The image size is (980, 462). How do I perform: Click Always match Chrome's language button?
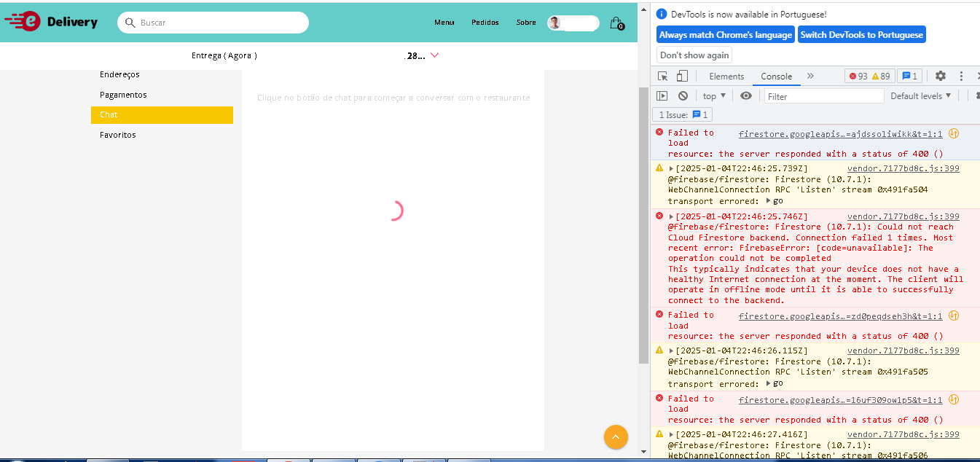click(x=725, y=35)
